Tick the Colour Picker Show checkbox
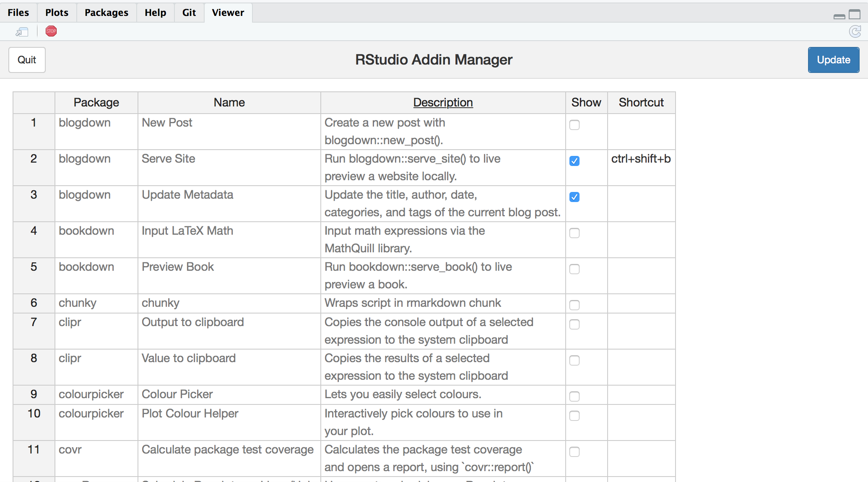The image size is (868, 482). pos(574,396)
